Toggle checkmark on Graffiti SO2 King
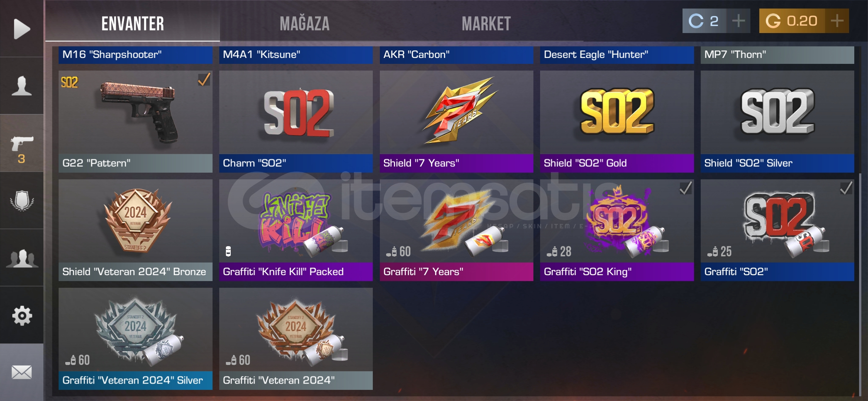The width and height of the screenshot is (868, 401). (x=685, y=188)
